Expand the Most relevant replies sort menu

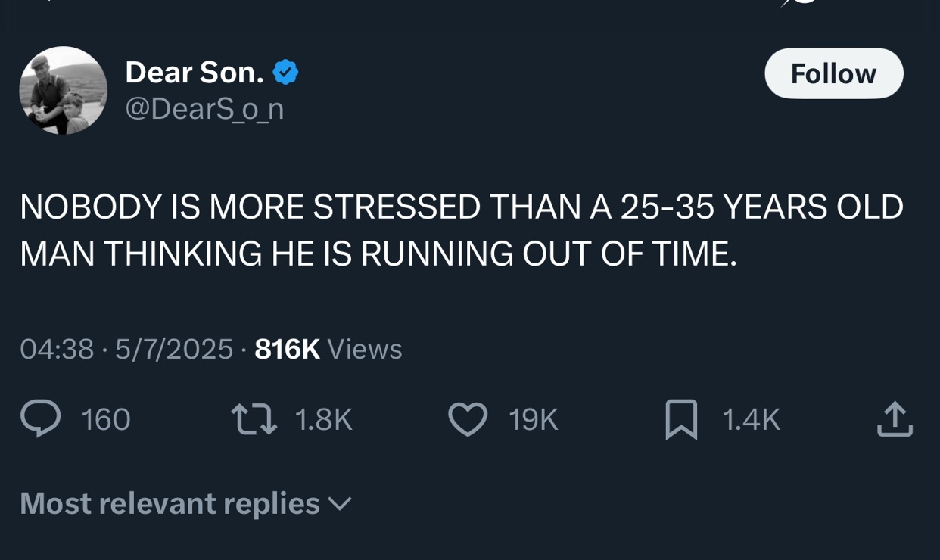click(x=186, y=503)
